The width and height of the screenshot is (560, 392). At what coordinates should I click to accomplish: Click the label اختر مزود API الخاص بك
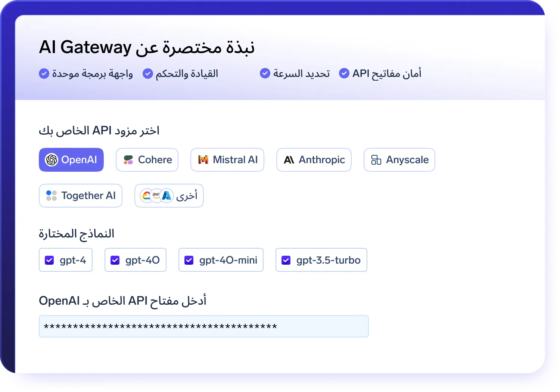99,131
